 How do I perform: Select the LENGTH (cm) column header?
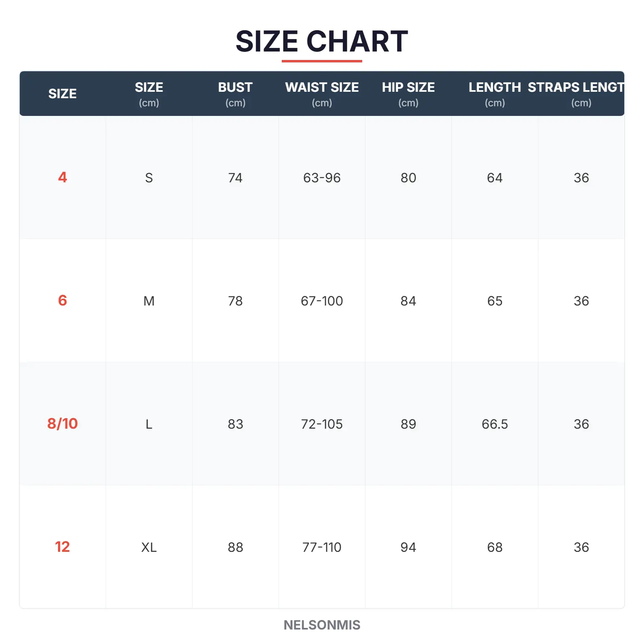pyautogui.click(x=495, y=93)
